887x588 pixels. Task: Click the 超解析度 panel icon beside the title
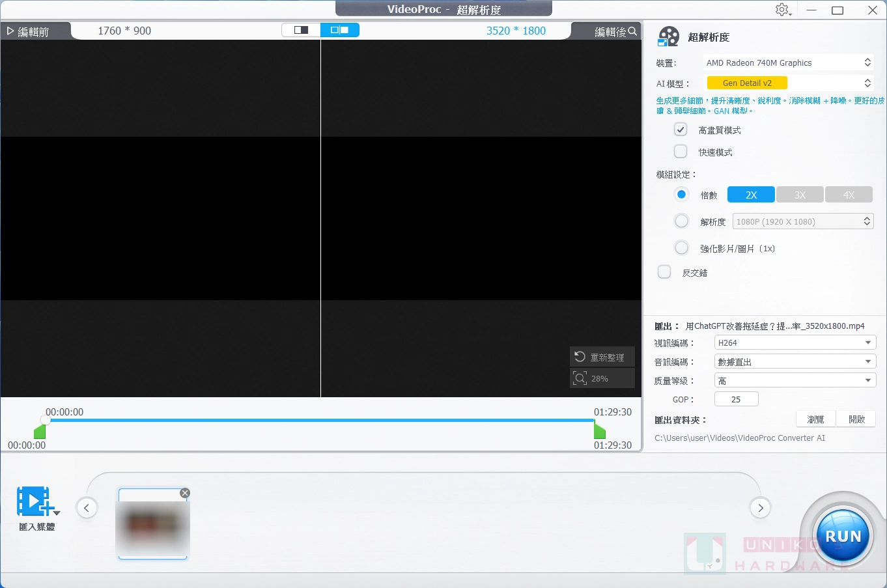tap(668, 36)
